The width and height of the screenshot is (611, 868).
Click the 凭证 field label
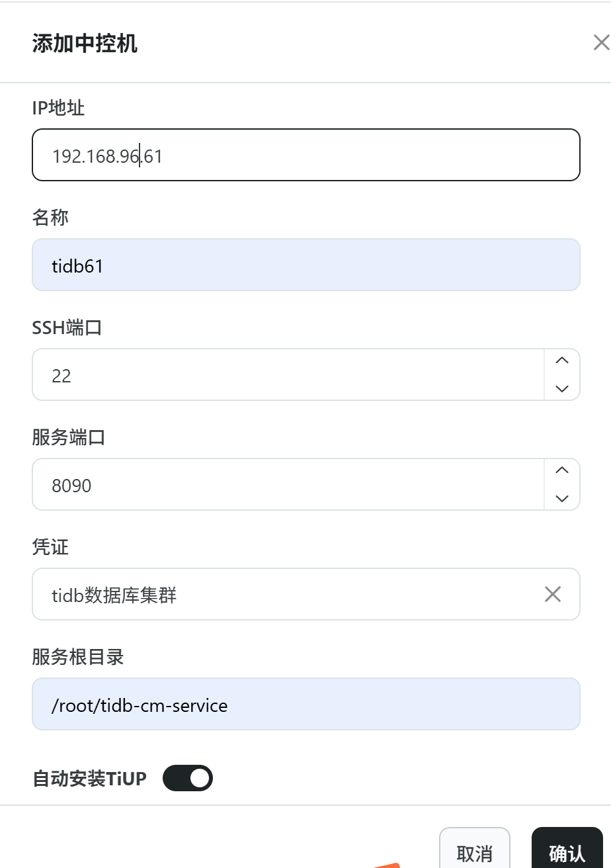point(50,547)
